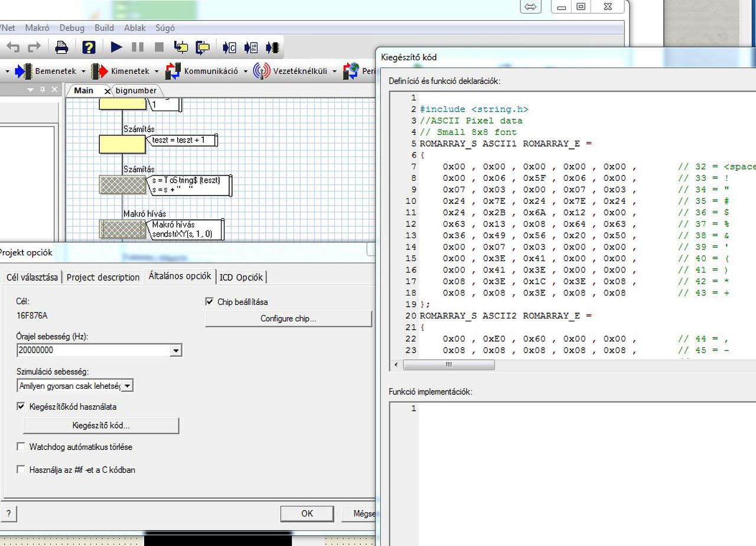Image resolution: width=756 pixels, height=546 pixels.
Task: Open Help via the question mark icon
Action: pyautogui.click(x=89, y=47)
